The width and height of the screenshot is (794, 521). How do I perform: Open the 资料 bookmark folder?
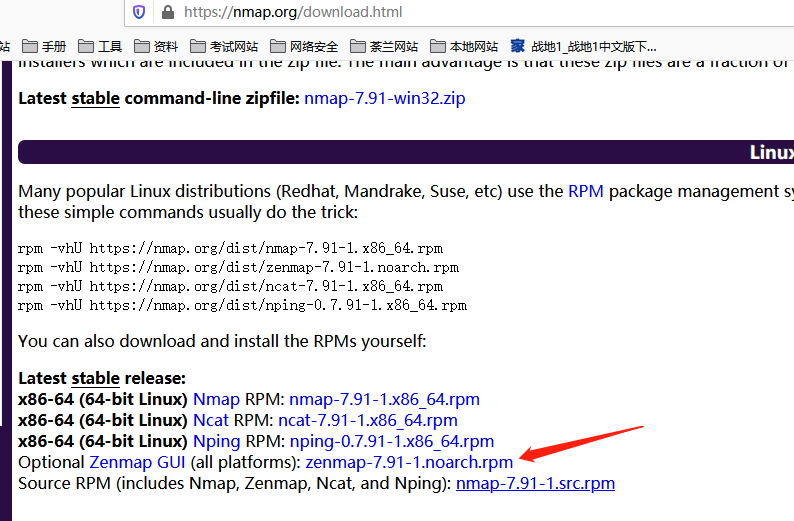click(x=156, y=47)
